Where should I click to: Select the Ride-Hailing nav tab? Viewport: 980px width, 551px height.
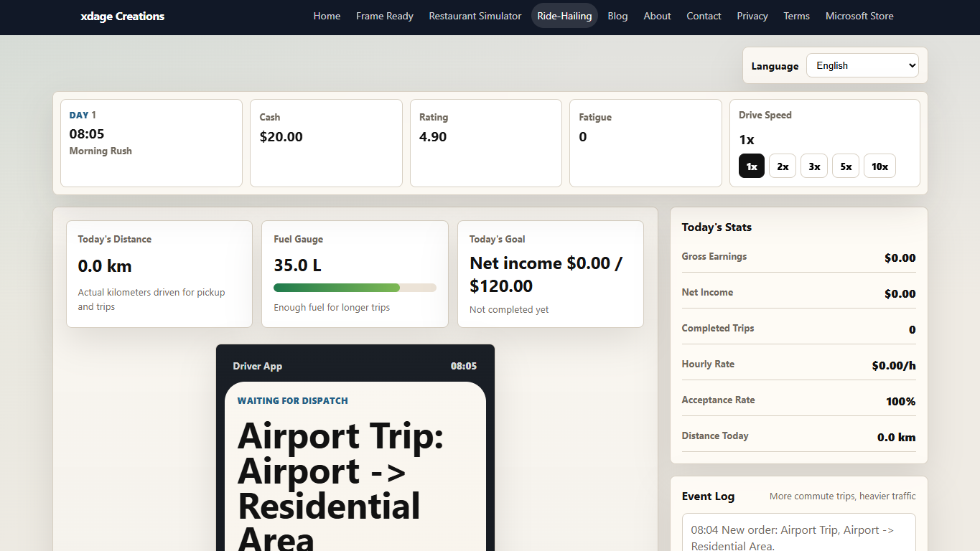coord(564,16)
